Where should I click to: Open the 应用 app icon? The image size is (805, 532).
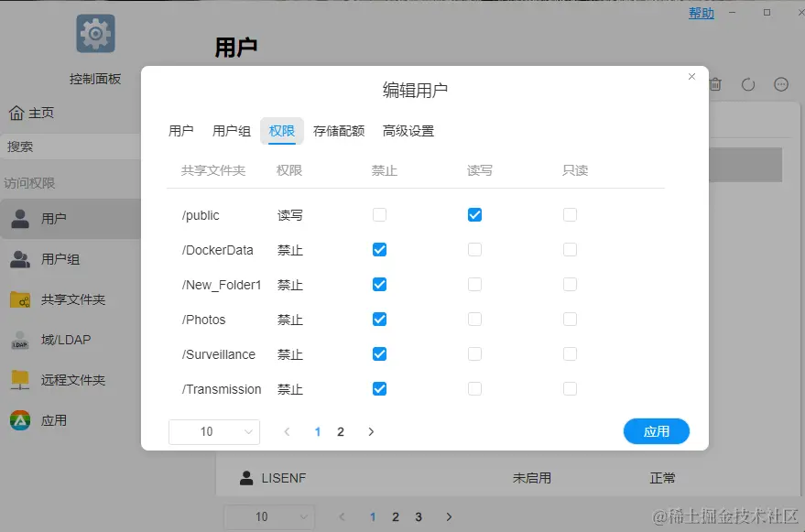click(x=20, y=420)
